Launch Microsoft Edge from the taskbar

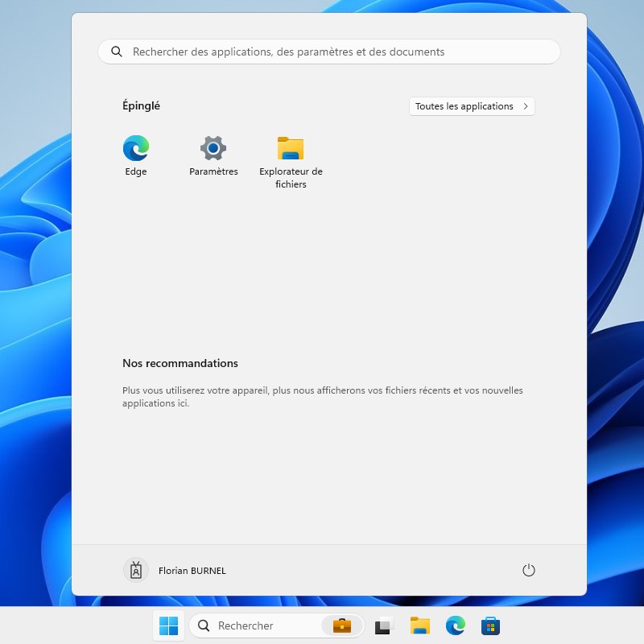coord(455,625)
